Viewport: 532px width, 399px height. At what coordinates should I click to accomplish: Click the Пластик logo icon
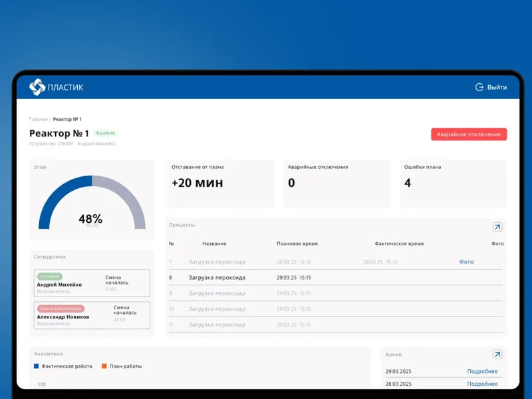[x=37, y=87]
